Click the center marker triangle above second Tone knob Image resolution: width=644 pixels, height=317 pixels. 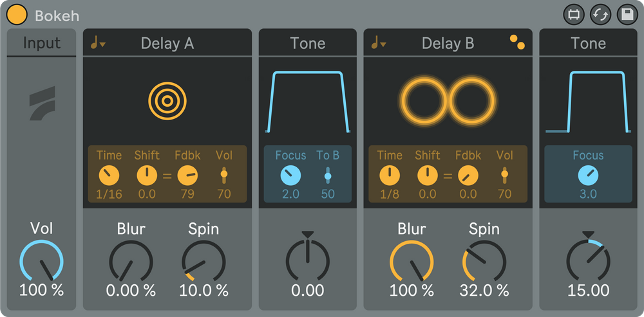[x=588, y=234]
